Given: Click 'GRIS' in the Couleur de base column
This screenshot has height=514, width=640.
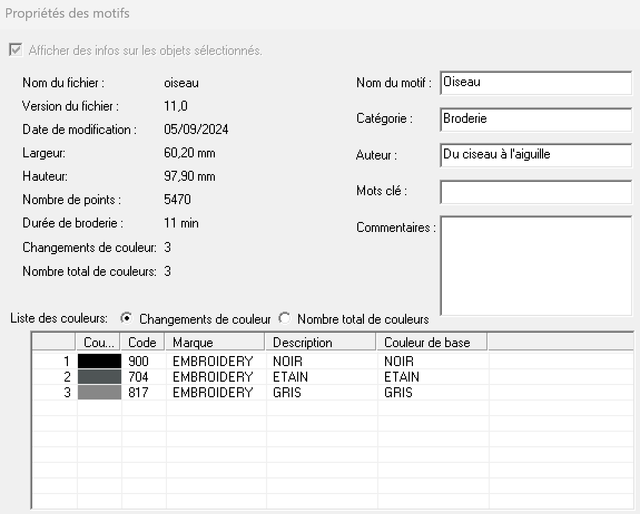Looking at the screenshot, I should pos(398,392).
